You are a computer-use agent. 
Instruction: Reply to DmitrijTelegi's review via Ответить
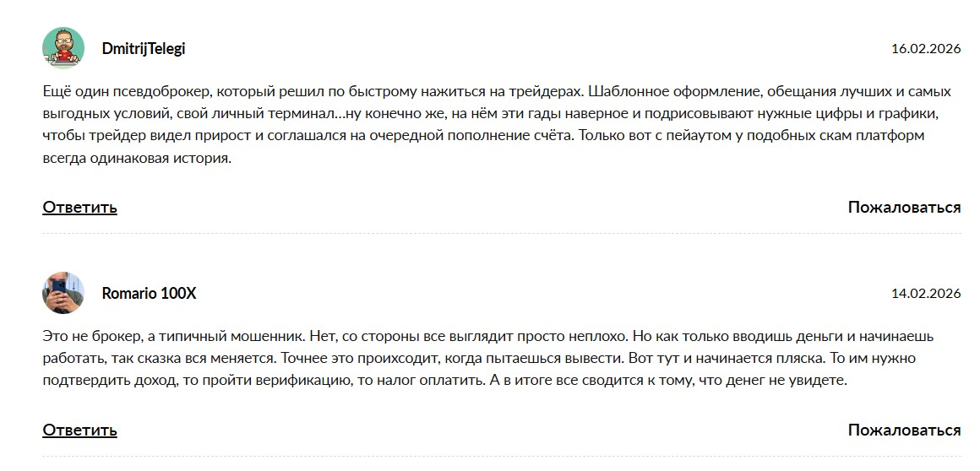pos(79,208)
